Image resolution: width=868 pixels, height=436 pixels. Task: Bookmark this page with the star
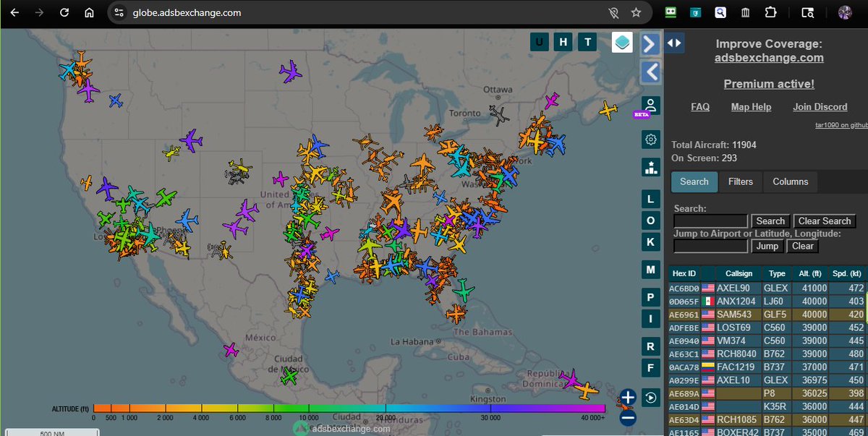click(x=636, y=12)
